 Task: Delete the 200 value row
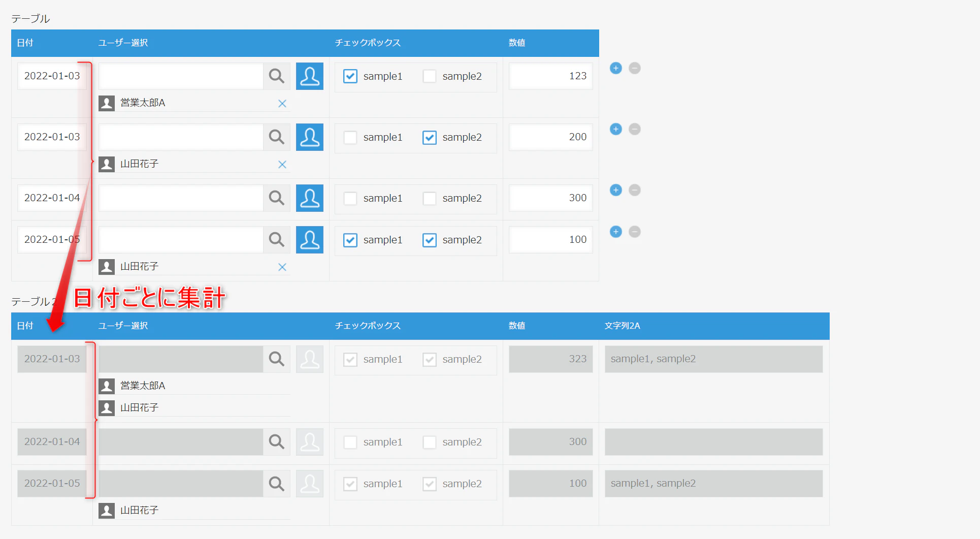(x=635, y=129)
